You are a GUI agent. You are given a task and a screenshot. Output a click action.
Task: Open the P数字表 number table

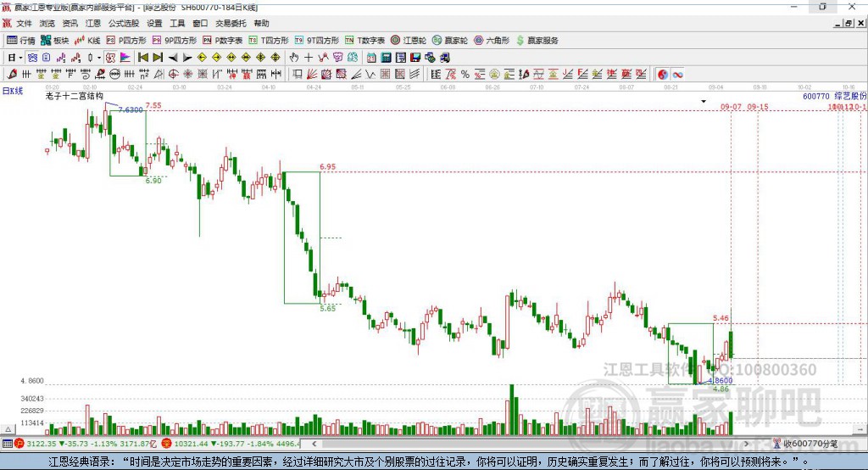click(223, 41)
